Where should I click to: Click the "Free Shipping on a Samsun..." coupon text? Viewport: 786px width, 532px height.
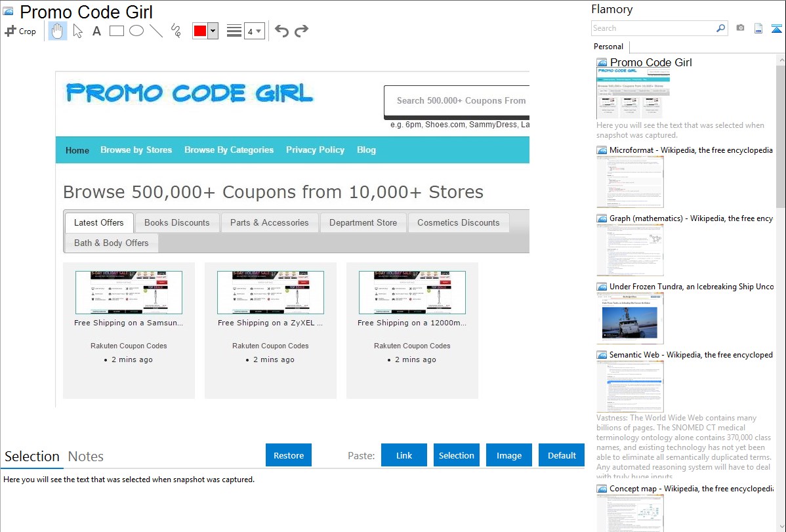point(129,323)
